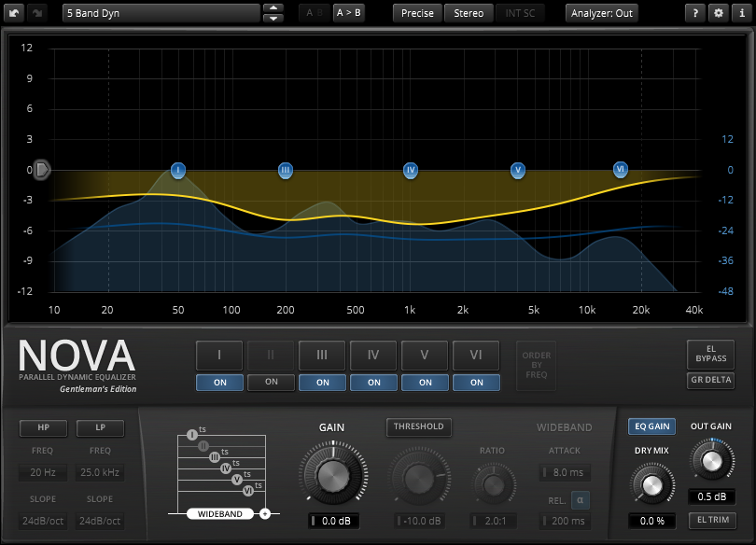Click band VI circle in routing diagram
Image resolution: width=756 pixels, height=545 pixels.
(x=248, y=491)
